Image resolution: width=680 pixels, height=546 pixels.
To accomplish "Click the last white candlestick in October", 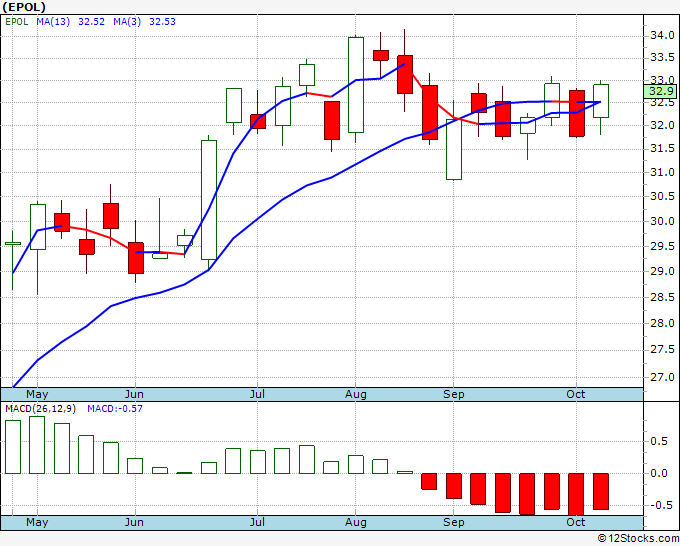I will 601,101.
